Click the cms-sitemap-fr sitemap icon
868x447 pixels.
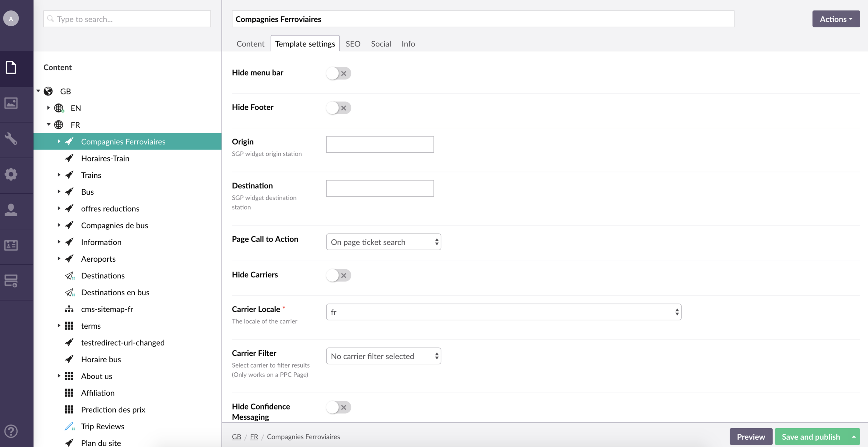pyautogui.click(x=69, y=309)
